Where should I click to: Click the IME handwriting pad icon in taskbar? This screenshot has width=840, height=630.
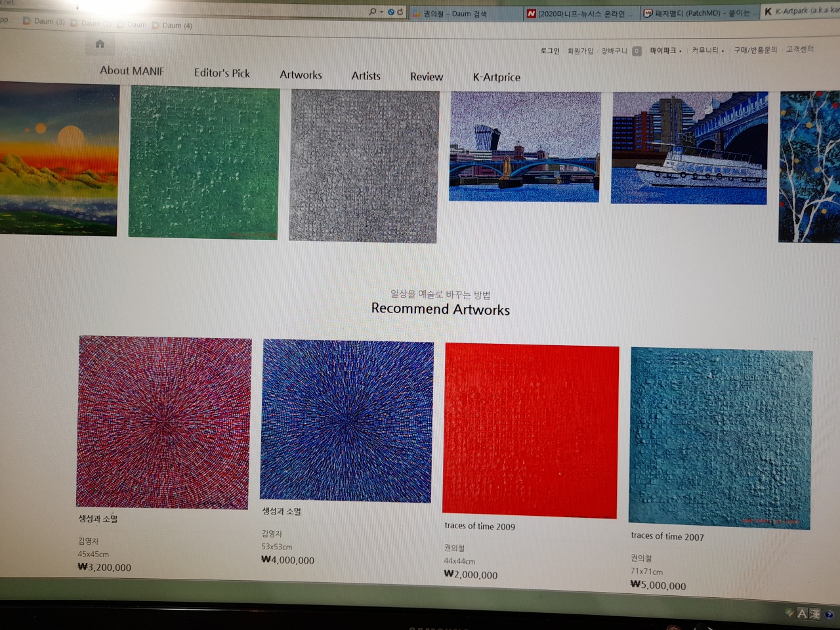(x=789, y=613)
